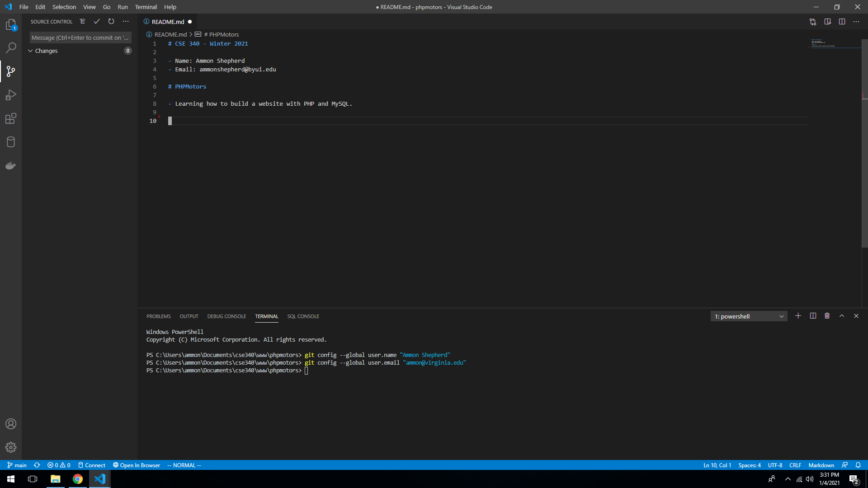The image size is (868, 488).
Task: Change line endings via CRLF
Action: click(795, 465)
